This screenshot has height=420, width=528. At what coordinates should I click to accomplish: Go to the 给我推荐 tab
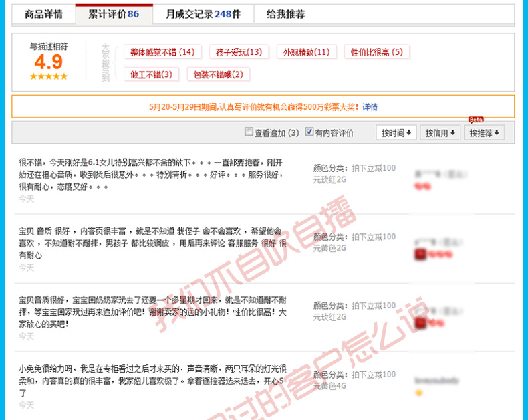pos(287,14)
